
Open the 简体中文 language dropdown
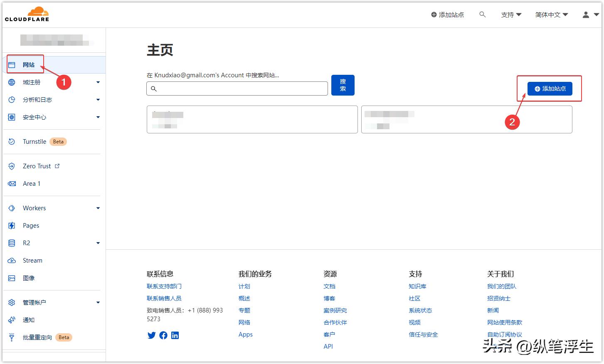click(x=552, y=14)
